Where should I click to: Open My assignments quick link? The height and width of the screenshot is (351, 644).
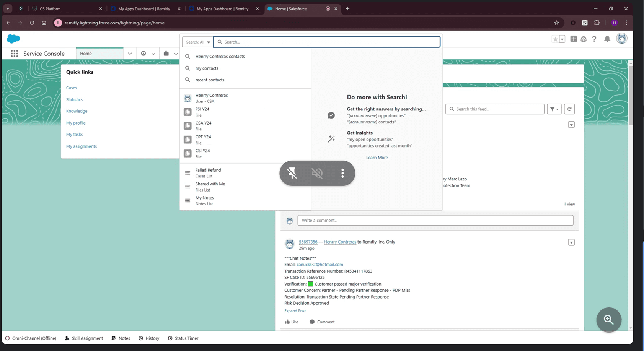click(x=82, y=146)
